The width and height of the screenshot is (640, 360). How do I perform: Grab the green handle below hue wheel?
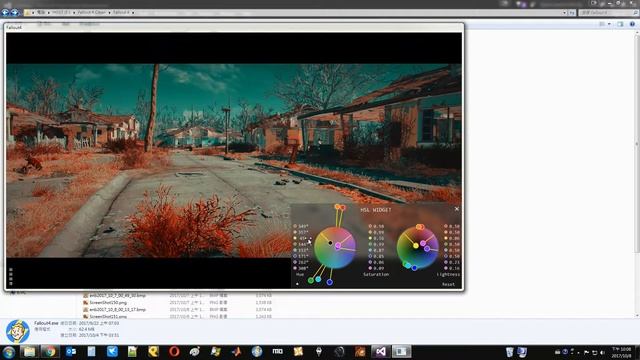click(x=311, y=280)
